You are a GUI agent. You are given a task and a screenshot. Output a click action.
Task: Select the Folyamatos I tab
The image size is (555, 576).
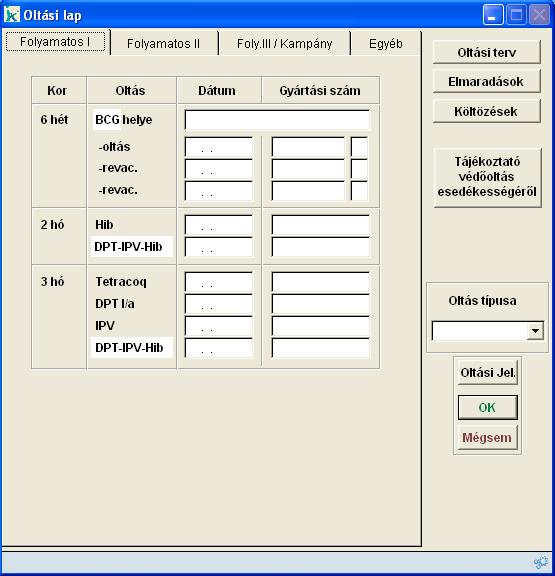[55, 42]
